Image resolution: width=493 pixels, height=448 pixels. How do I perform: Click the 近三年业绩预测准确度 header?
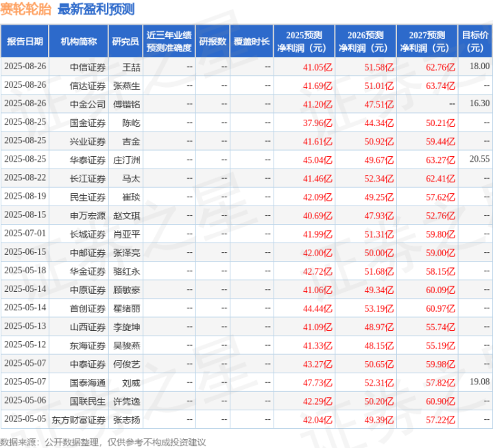[x=169, y=41]
